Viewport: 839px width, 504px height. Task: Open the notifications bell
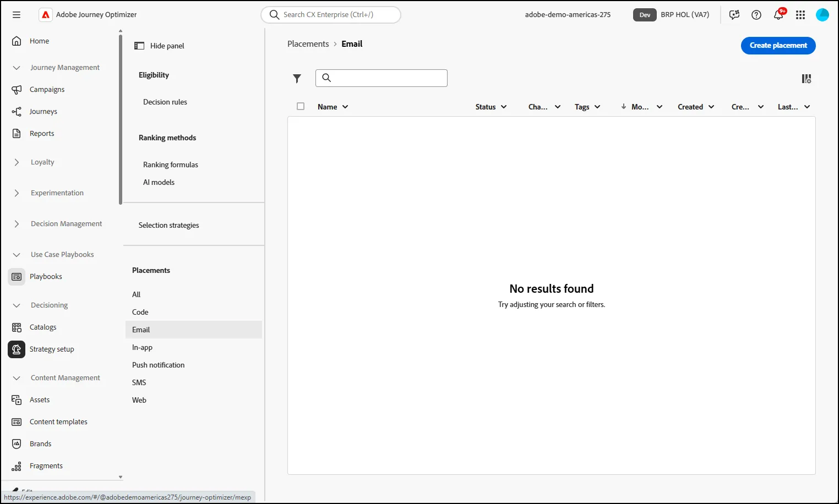pos(778,15)
